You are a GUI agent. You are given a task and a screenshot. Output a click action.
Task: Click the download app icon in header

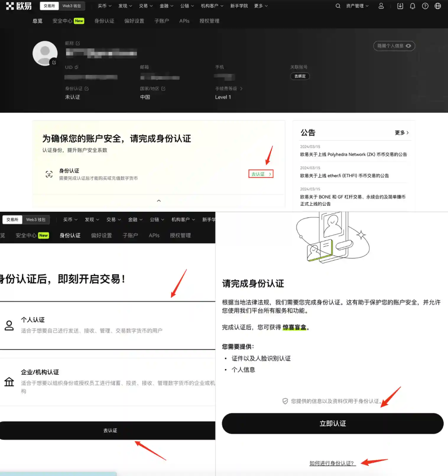pyautogui.click(x=400, y=6)
